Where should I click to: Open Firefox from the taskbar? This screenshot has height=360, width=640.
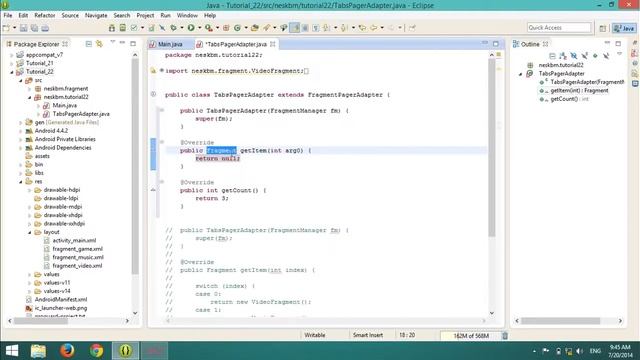click(67, 351)
